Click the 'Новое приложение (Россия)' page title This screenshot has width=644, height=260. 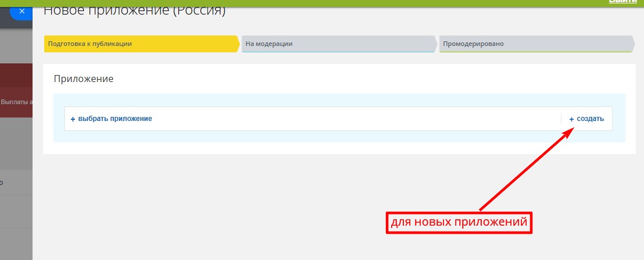(134, 10)
